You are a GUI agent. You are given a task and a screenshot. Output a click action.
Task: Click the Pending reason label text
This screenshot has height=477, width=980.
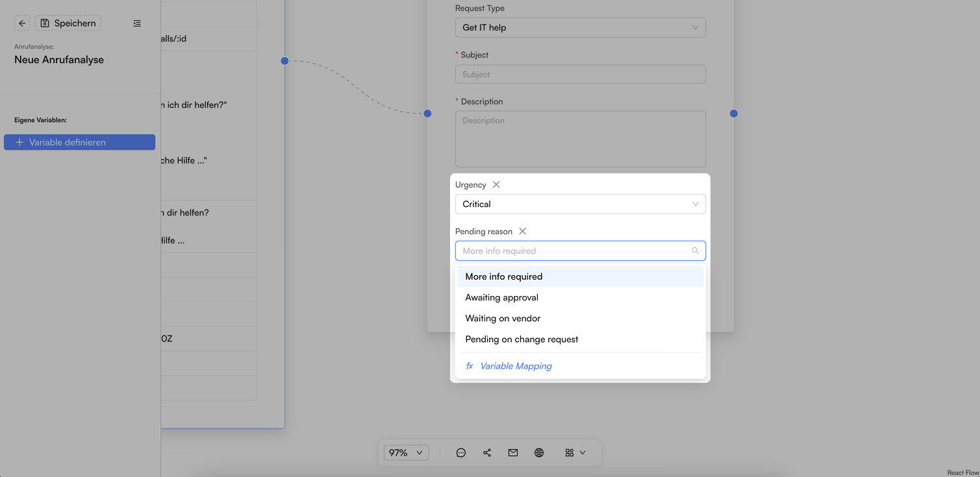[484, 232]
